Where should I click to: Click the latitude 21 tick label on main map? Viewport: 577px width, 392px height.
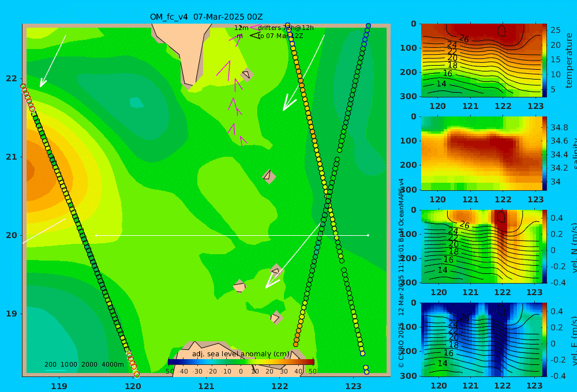click(x=12, y=157)
